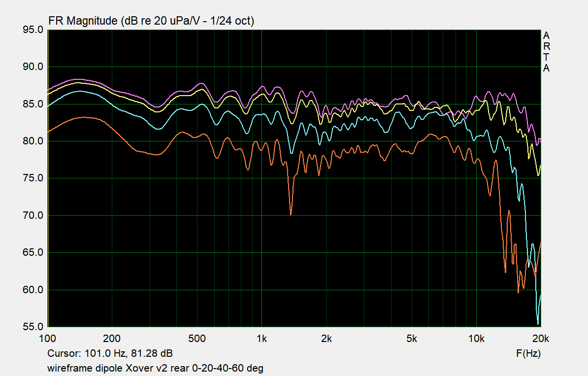Click the 95.0 y-axis value
The image size is (588, 376).
coord(33,30)
